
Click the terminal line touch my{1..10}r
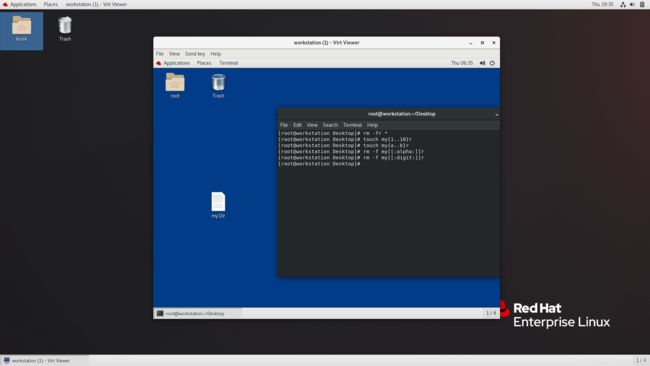(345, 140)
